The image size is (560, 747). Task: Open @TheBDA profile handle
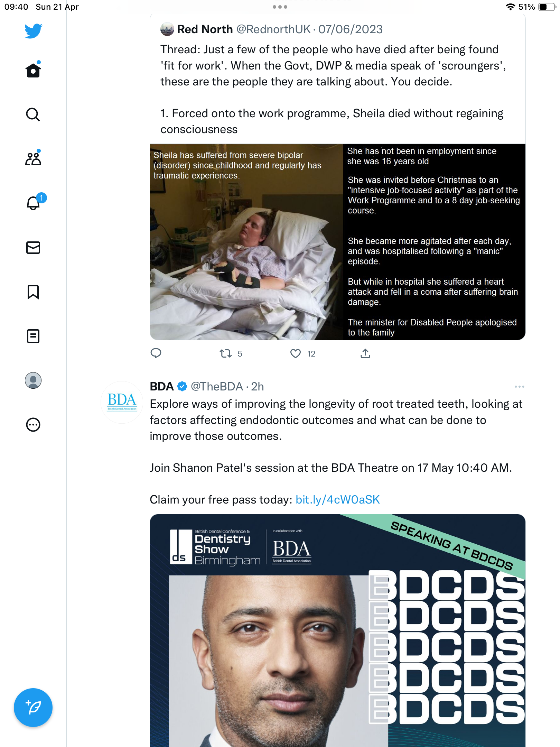coord(217,387)
